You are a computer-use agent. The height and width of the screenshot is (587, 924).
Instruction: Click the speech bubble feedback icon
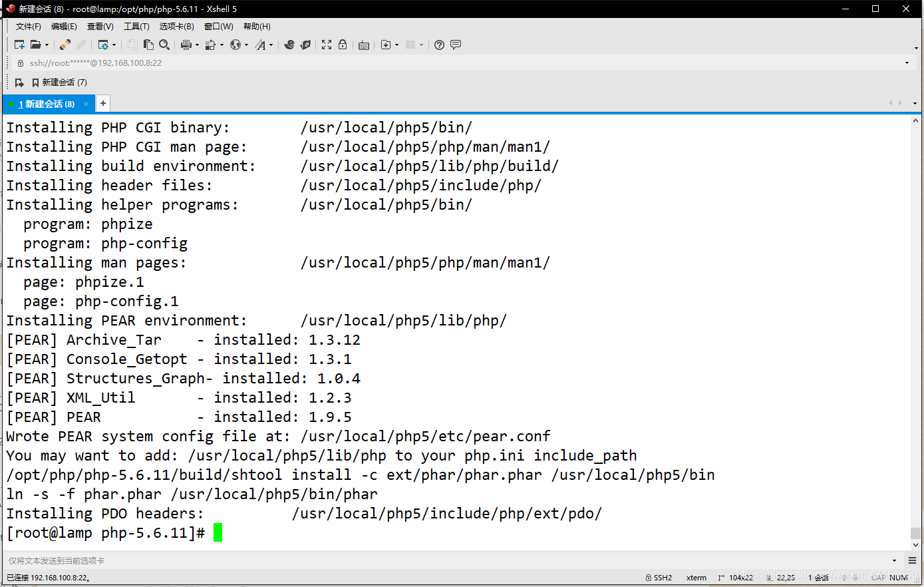(x=456, y=45)
